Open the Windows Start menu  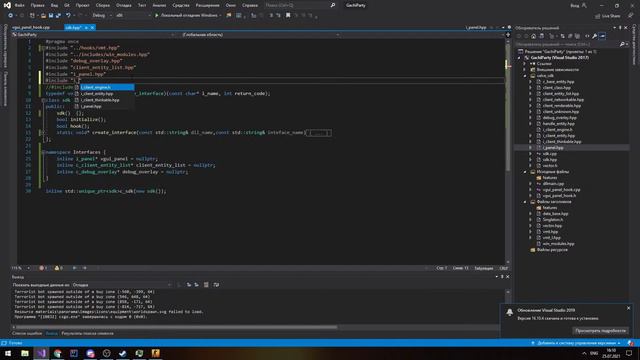pos(8,353)
